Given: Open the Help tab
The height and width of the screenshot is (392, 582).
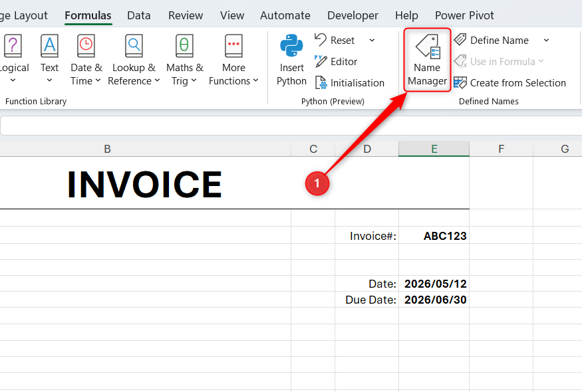Looking at the screenshot, I should click(406, 15).
